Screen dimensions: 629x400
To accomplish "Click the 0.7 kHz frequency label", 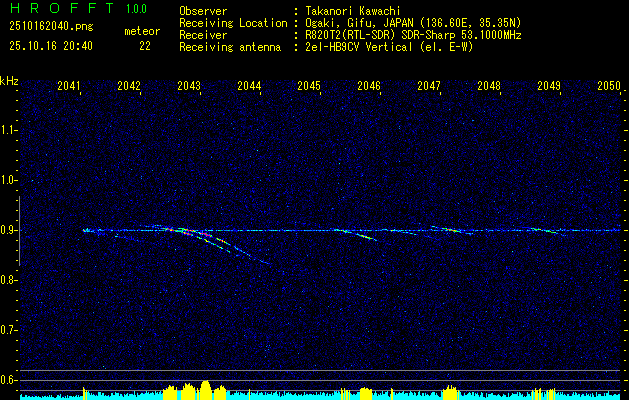I will tap(8, 330).
